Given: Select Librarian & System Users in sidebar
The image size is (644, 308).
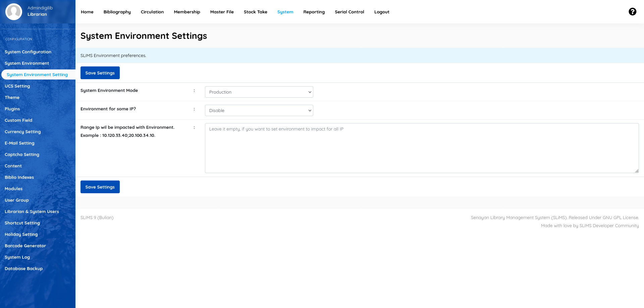Looking at the screenshot, I should [32, 212].
